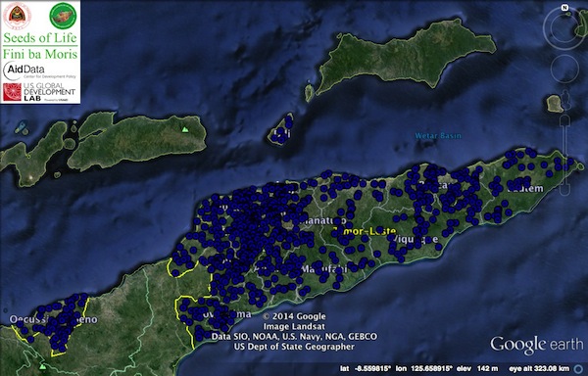Click the Image Landsat attribution
This screenshot has width=588, height=376.
294,327
